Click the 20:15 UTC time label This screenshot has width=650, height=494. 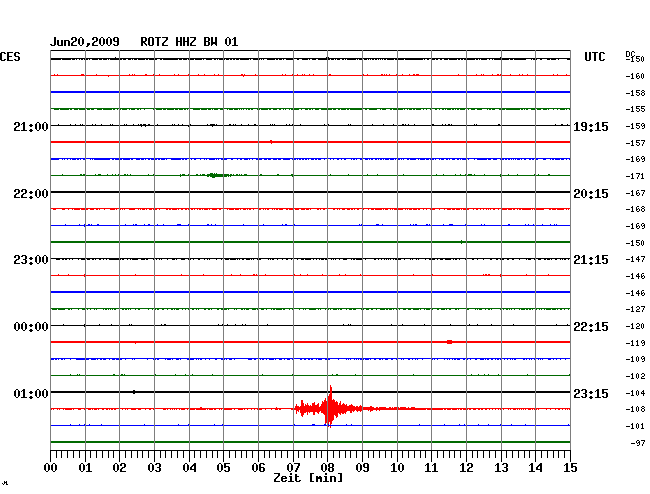[591, 194]
